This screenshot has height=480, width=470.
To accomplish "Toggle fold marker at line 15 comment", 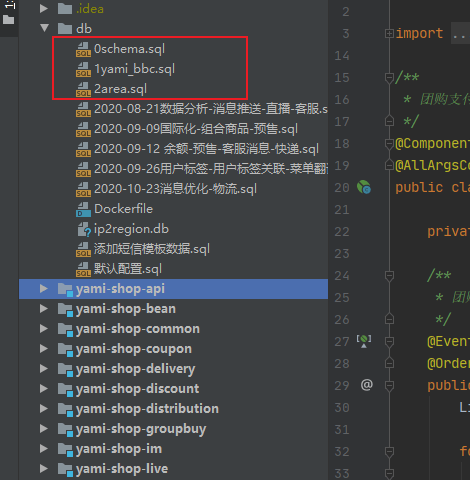I will click(389, 78).
